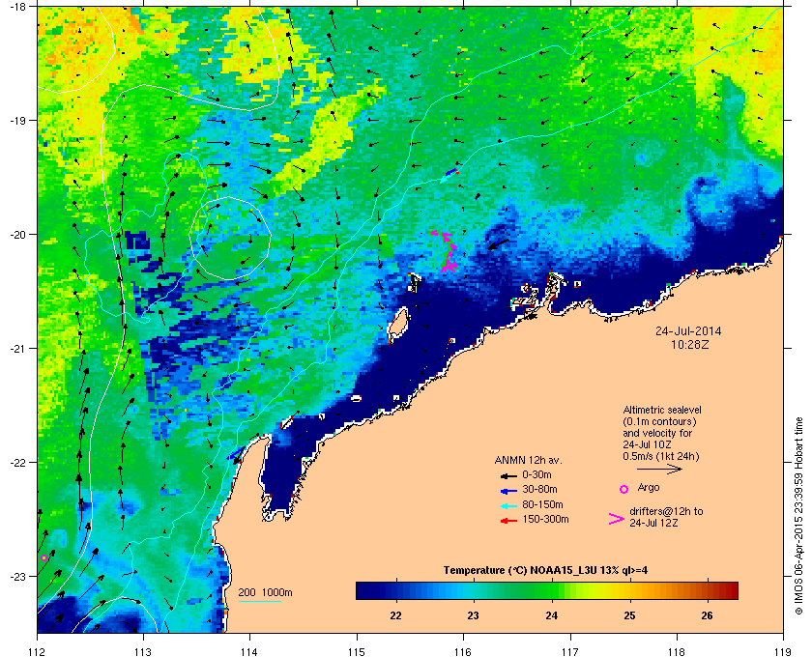
Task: Click the '114' longitude axis label
Action: pos(249,652)
